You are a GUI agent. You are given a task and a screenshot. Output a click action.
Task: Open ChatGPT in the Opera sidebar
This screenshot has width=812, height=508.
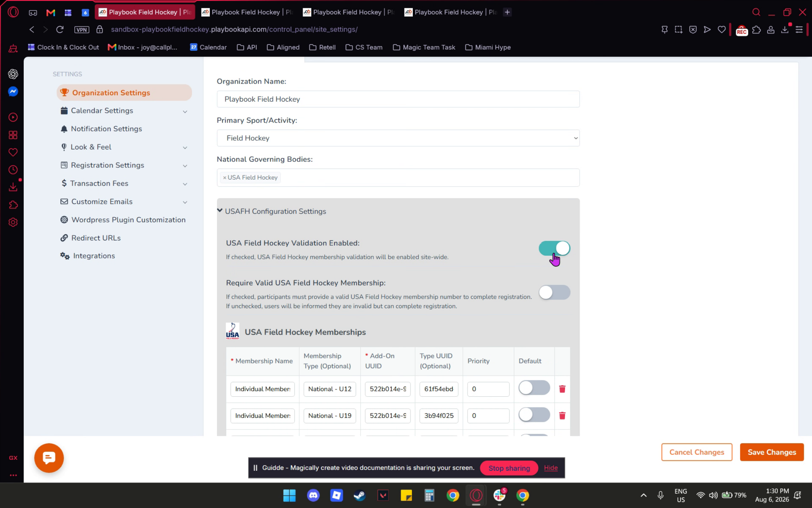(x=13, y=74)
